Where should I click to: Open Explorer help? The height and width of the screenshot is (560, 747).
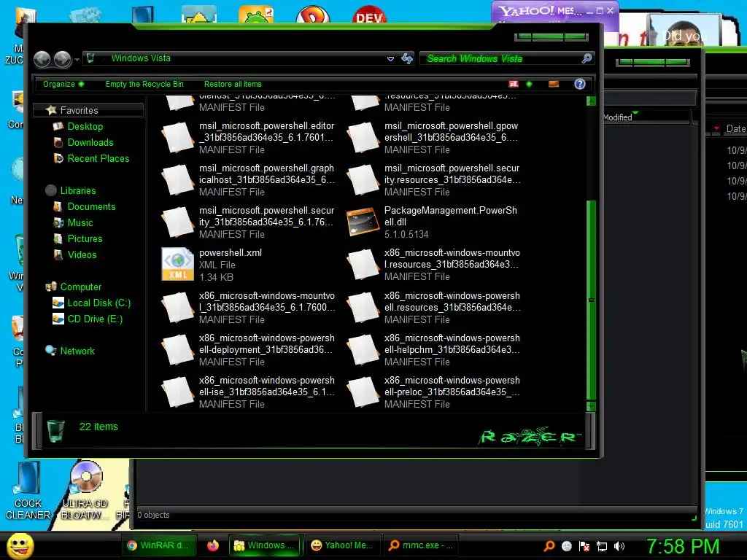pos(579,85)
